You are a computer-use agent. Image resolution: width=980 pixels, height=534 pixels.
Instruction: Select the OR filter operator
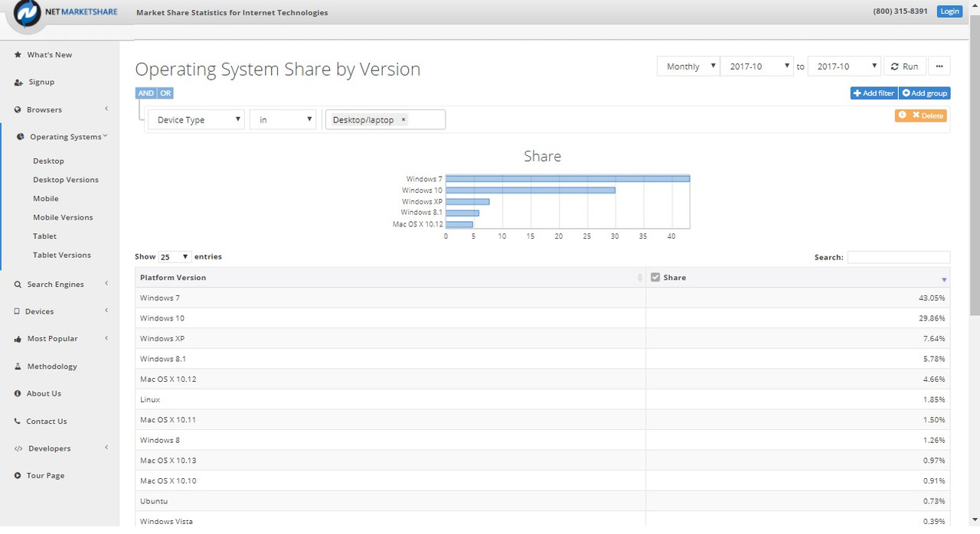click(165, 93)
